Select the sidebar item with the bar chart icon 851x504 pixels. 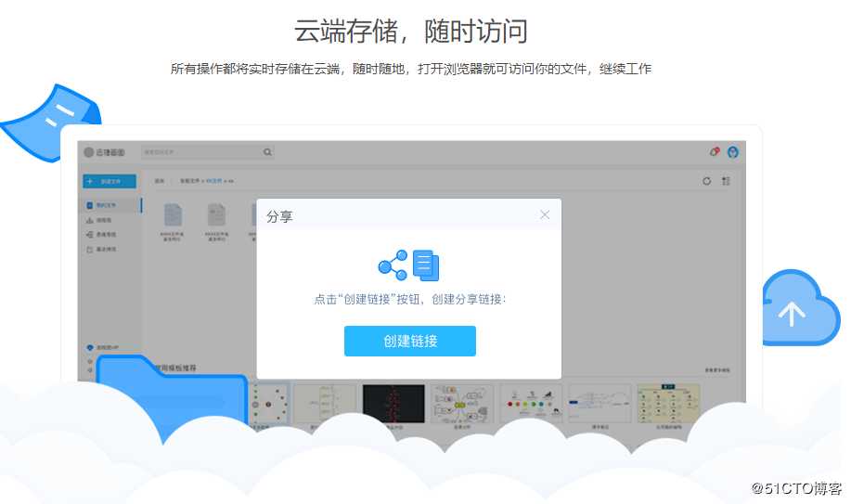tap(99, 220)
